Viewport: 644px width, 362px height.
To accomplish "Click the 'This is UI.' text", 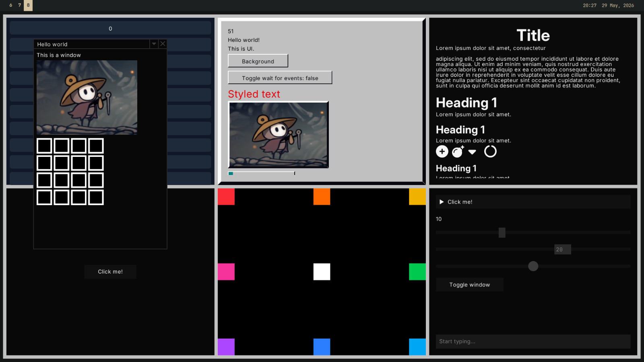I will 241,49.
